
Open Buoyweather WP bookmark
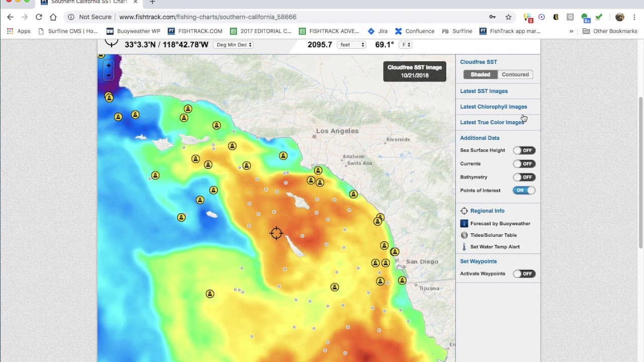click(x=133, y=31)
